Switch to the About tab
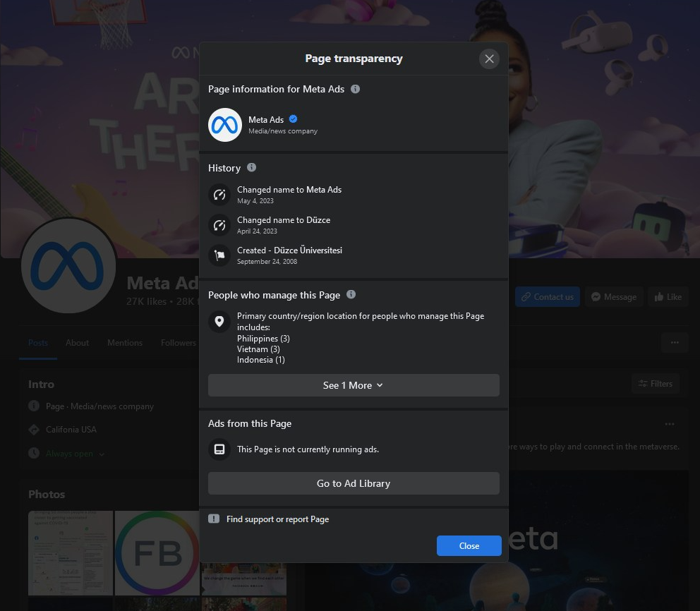The width and height of the screenshot is (700, 611). point(78,343)
